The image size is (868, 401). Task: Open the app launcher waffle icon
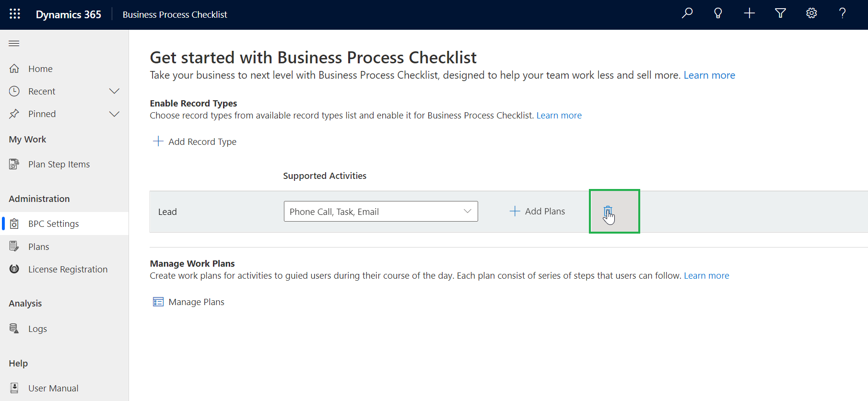click(x=15, y=14)
